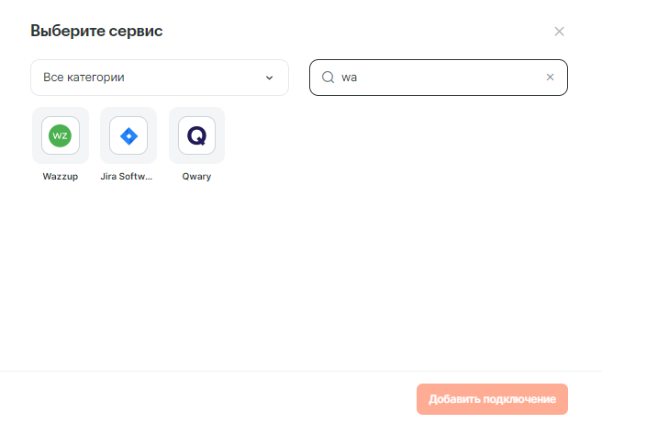
Task: Click the green Wazzup logo icon
Action: pos(60,135)
